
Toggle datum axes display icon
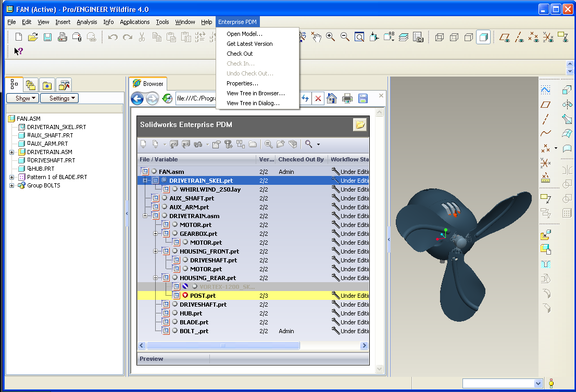[x=519, y=37]
